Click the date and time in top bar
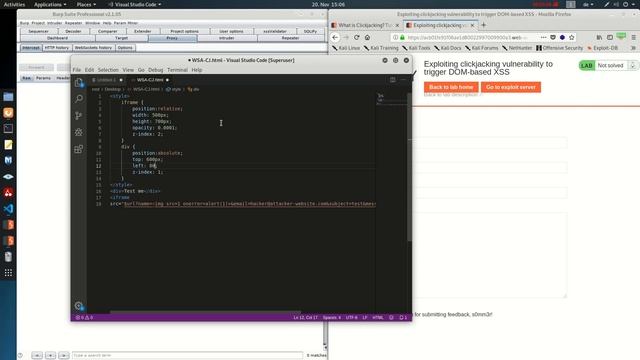640x360 pixels. (x=328, y=4)
